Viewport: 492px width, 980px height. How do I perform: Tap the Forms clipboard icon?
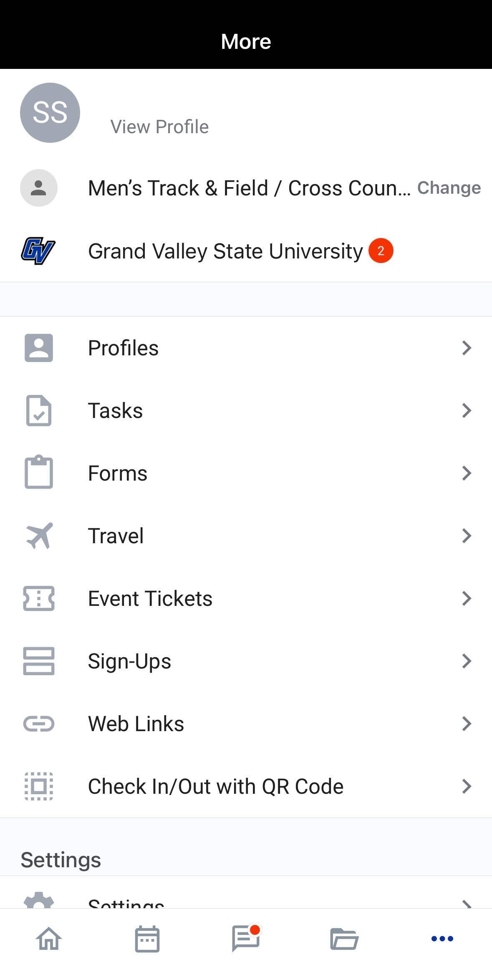pos(39,473)
